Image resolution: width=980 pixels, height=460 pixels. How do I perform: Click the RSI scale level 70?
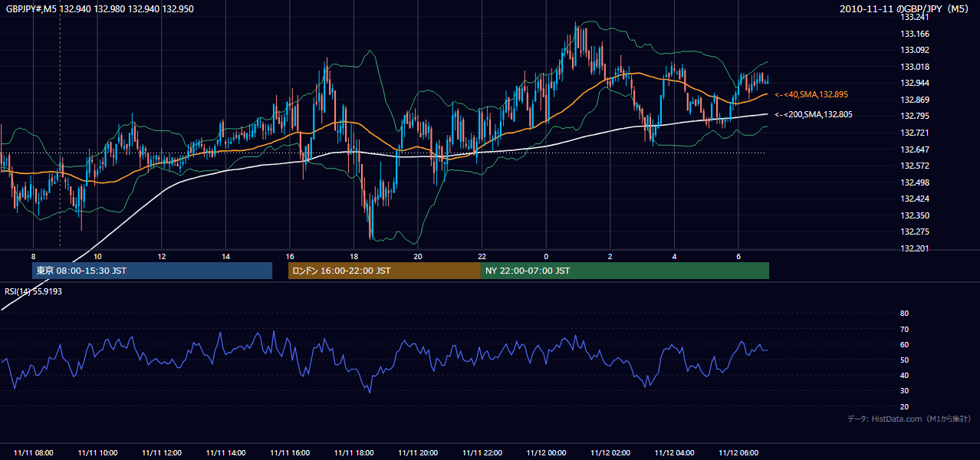pos(904,329)
